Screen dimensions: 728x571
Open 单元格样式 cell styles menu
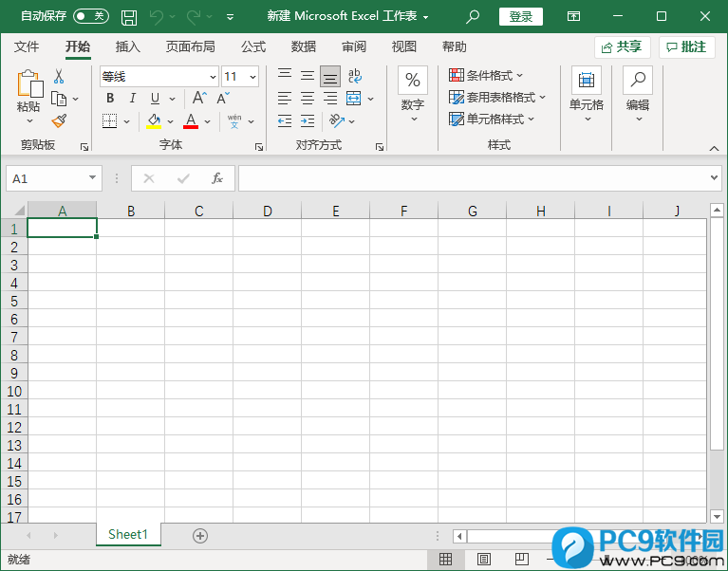point(492,120)
